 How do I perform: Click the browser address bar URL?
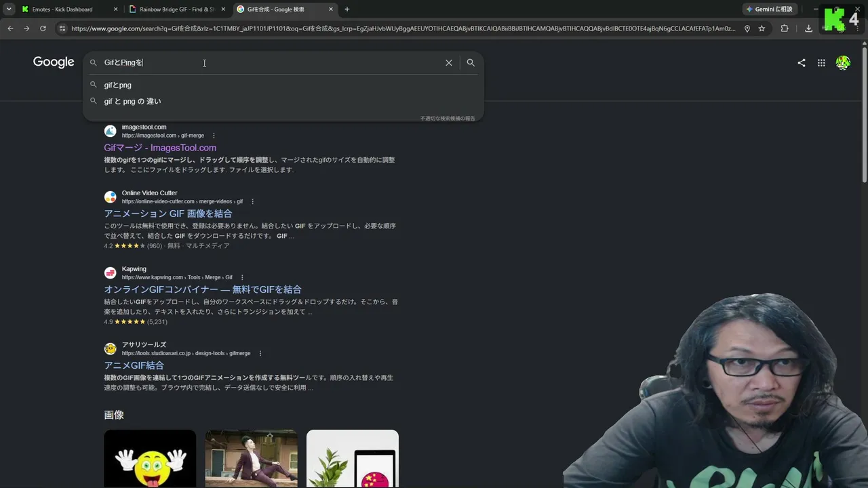tap(403, 28)
